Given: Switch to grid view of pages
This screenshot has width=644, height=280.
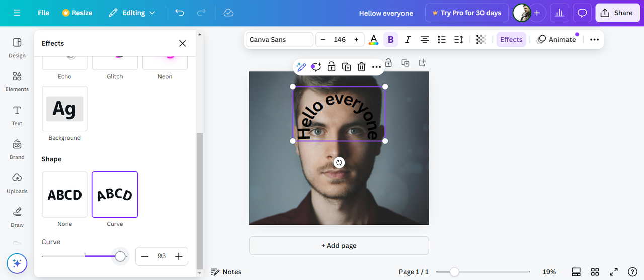Looking at the screenshot, I should pos(595,272).
